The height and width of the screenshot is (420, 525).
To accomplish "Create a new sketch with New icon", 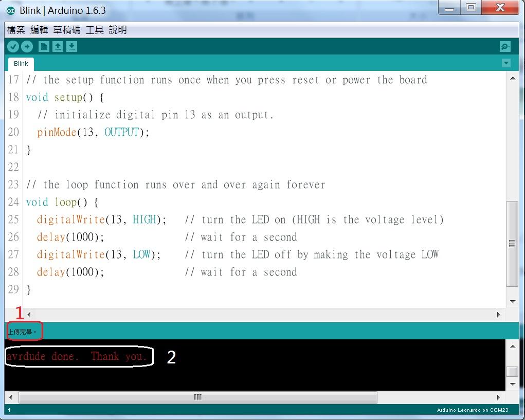I will point(44,46).
